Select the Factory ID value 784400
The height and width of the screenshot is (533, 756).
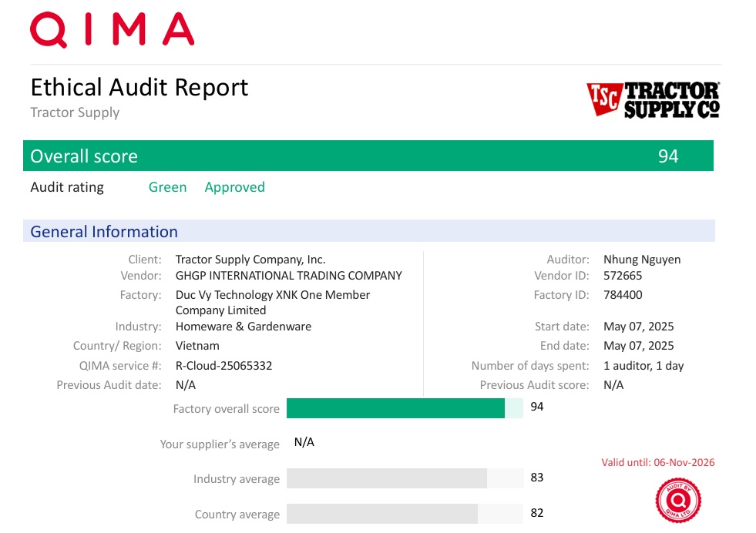pyautogui.click(x=623, y=295)
